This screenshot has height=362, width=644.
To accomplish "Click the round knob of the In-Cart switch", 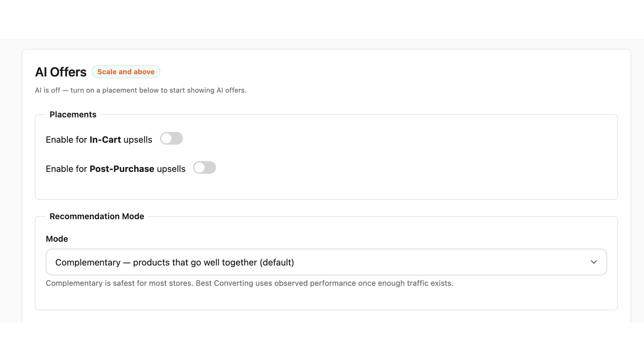I will pos(166,138).
